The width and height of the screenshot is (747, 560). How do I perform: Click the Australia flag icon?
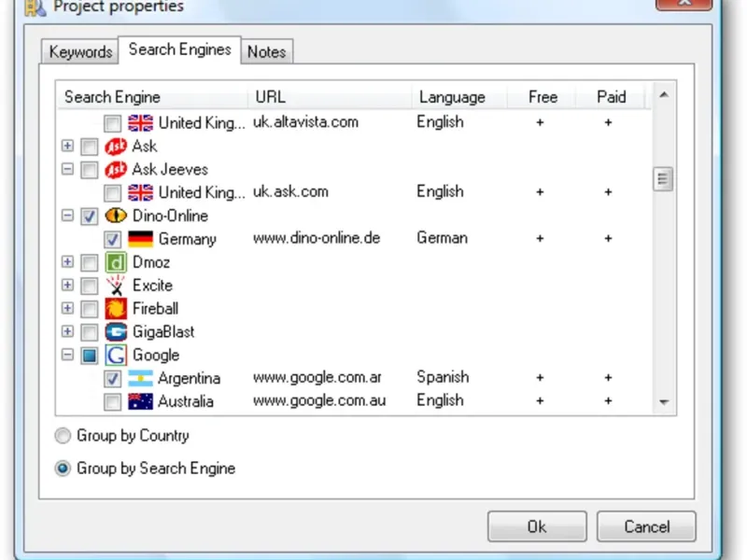(141, 402)
